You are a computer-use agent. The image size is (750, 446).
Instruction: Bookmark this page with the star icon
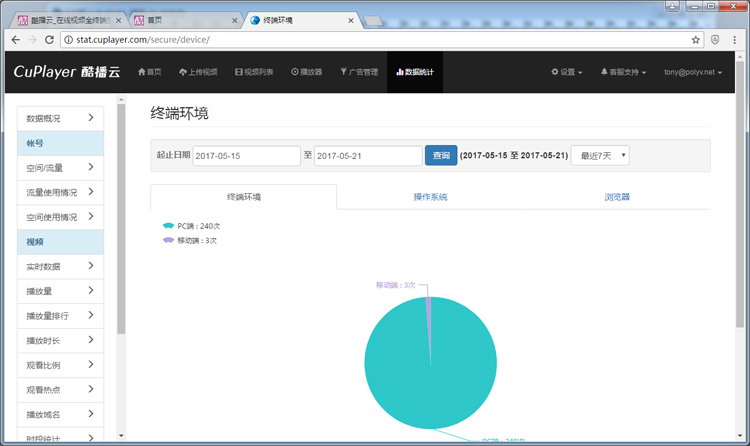696,40
